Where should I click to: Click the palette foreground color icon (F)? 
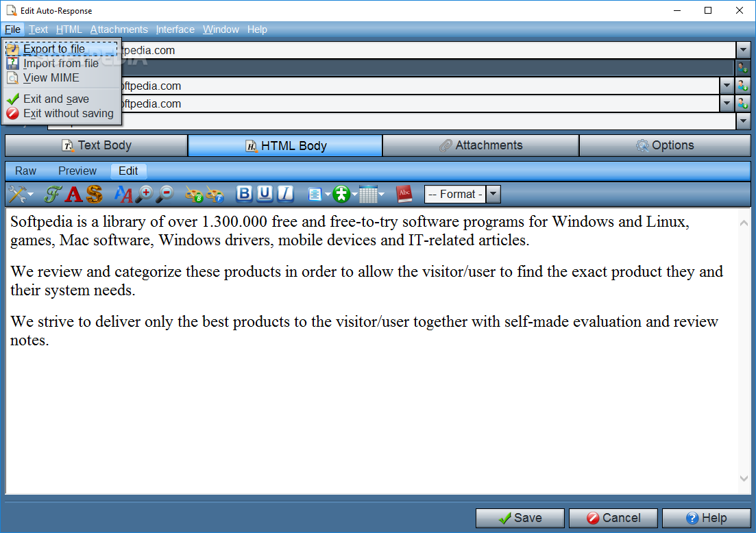(215, 194)
